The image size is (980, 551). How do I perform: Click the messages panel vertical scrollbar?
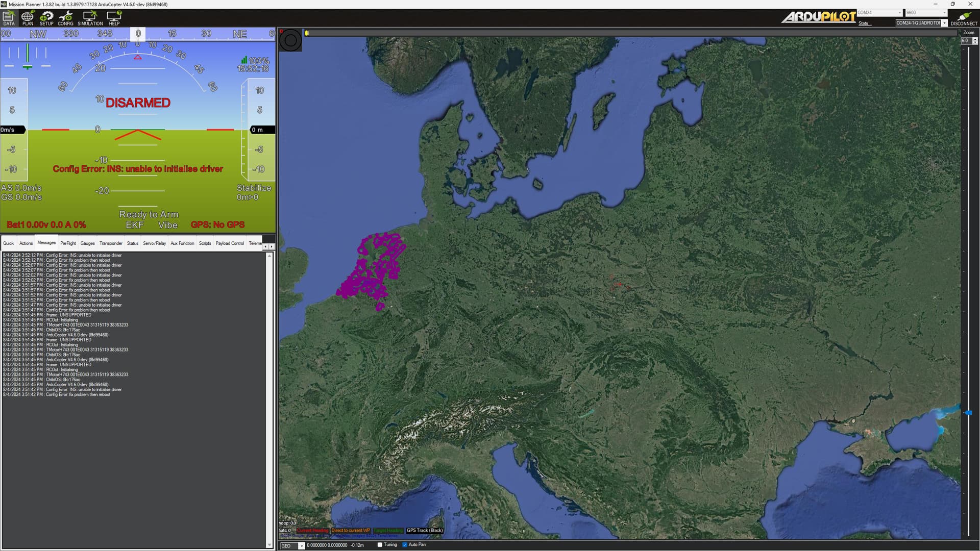[269, 400]
